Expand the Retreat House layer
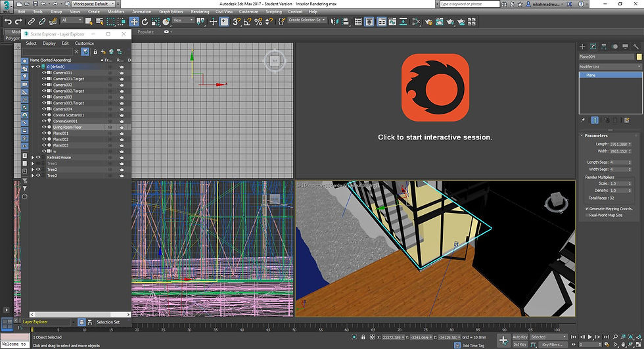 (33, 157)
